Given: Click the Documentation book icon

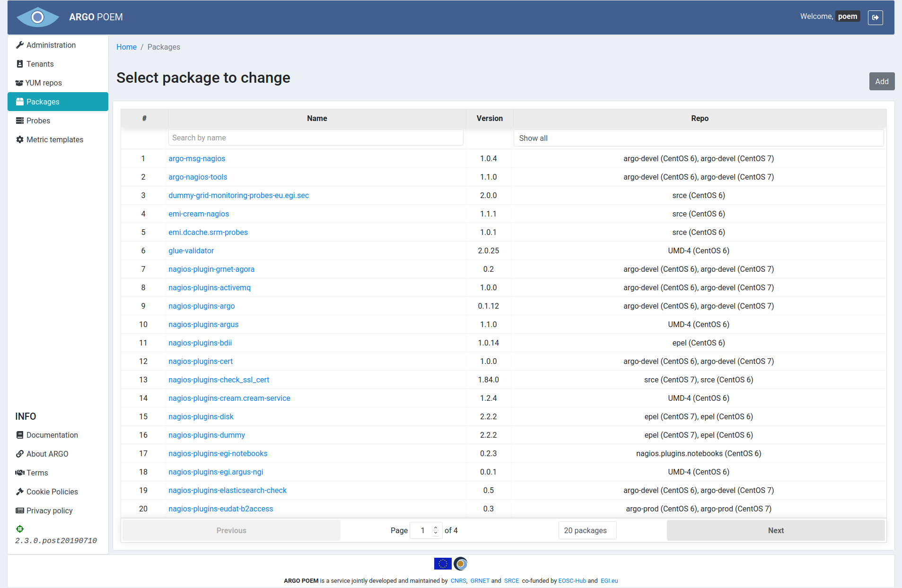Looking at the screenshot, I should 20,435.
